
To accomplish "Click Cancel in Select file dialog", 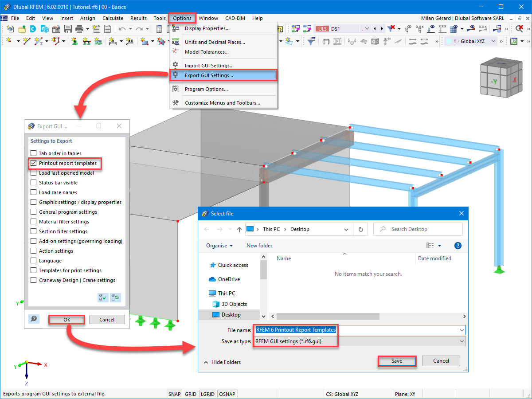I will pyautogui.click(x=441, y=361).
